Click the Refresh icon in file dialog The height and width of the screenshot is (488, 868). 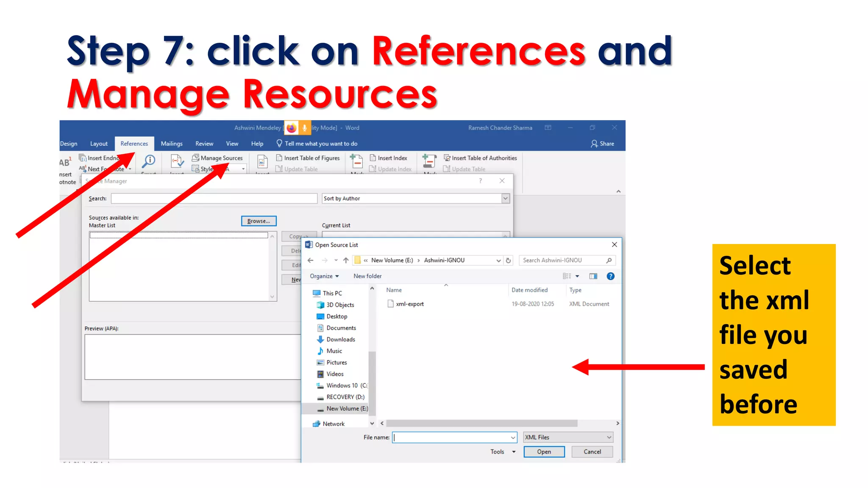(x=508, y=261)
